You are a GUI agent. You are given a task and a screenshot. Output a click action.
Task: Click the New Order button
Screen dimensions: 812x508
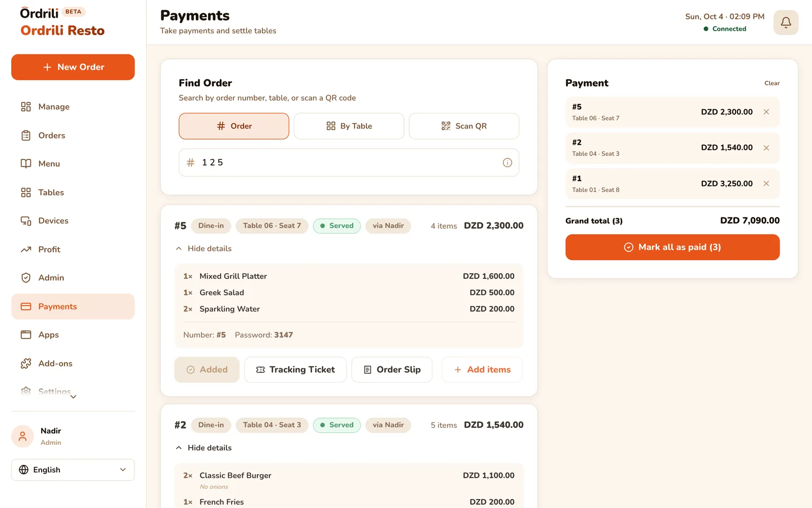coord(73,67)
